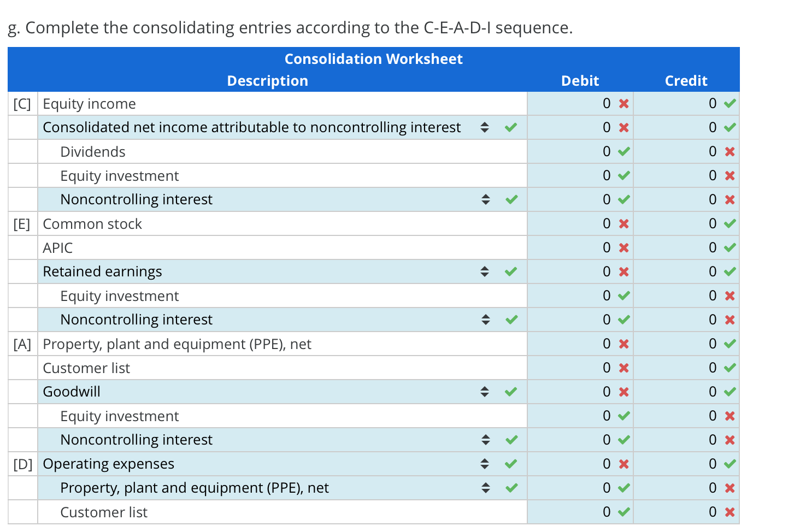Image resolution: width=800 pixels, height=532 pixels.
Task: Click the check beside Consolidated net income description
Action: click(x=511, y=127)
